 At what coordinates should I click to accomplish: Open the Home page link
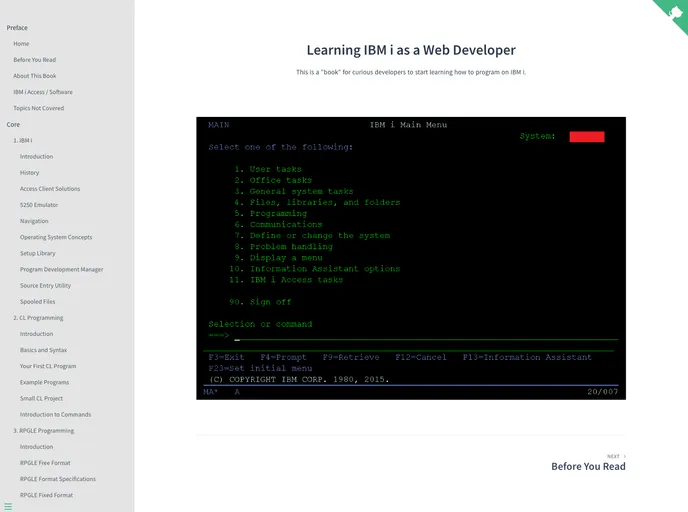click(21, 44)
